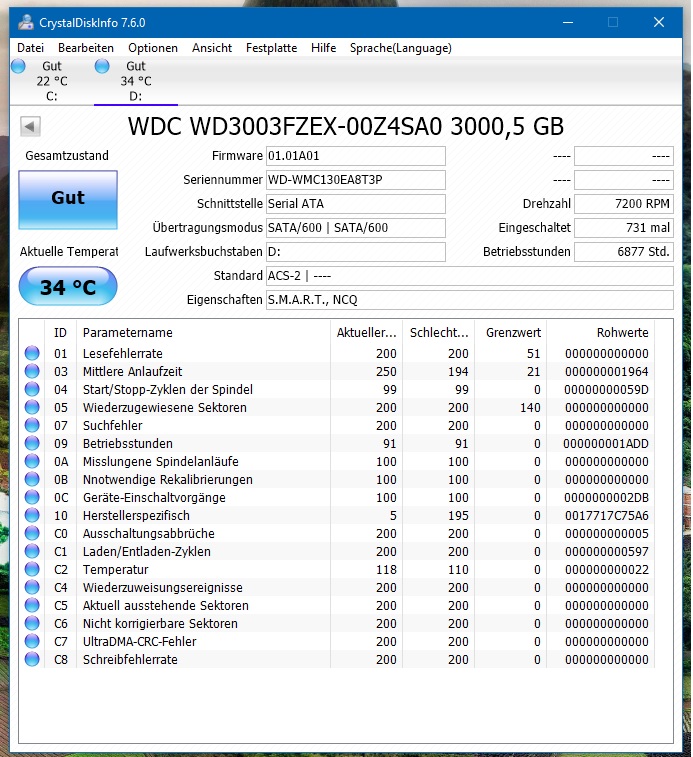Click the ID column header
The width and height of the screenshot is (693, 757).
60,332
